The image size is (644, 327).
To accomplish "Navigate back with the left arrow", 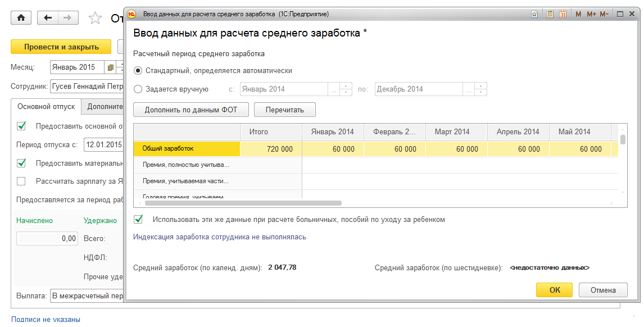I will [x=47, y=18].
